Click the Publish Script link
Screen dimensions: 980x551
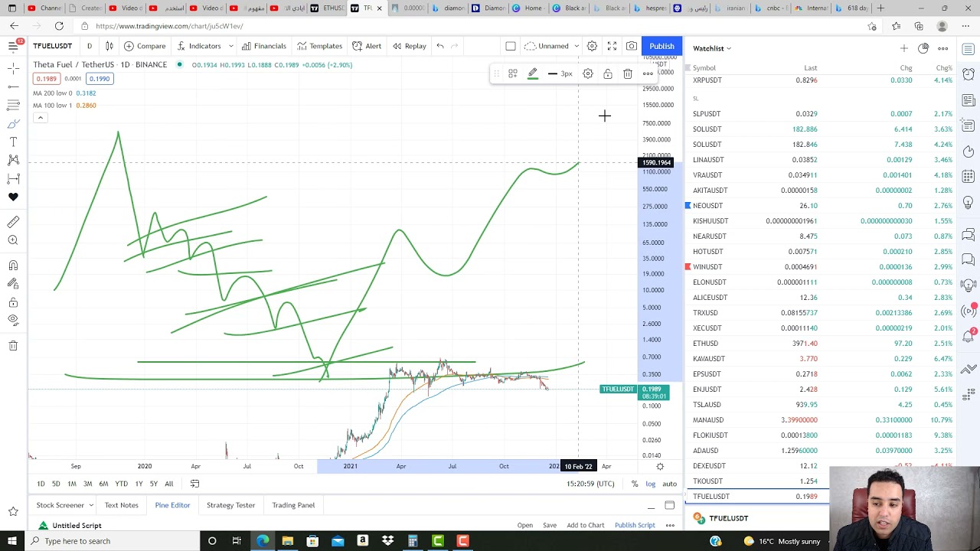[635, 525]
